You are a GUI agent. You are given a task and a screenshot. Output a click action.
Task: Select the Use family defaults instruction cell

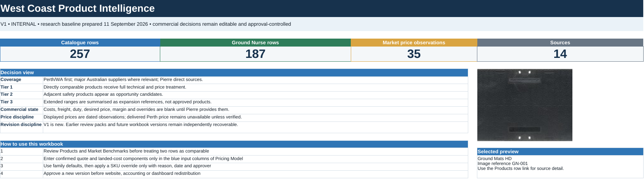(255, 166)
